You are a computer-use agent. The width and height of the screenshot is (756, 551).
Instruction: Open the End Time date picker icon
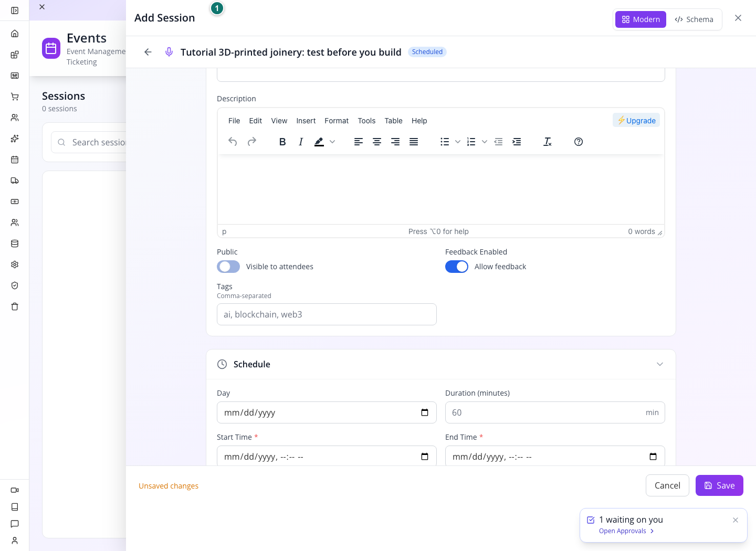tap(653, 457)
